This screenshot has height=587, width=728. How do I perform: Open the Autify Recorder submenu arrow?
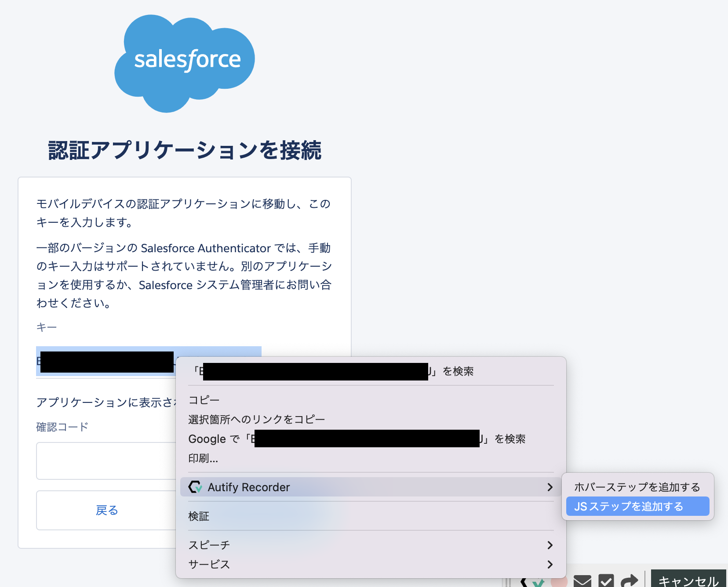pyautogui.click(x=550, y=487)
